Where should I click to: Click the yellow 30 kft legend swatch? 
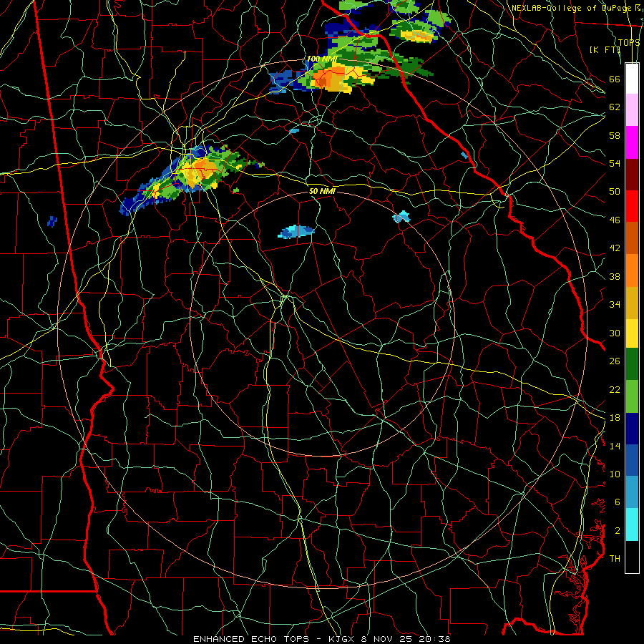632,333
